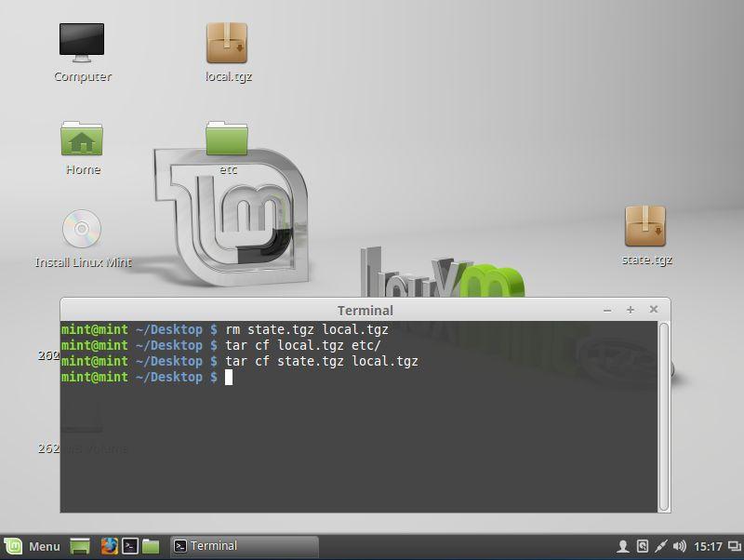Minimize the Terminal window
This screenshot has width=744, height=560.
[x=607, y=310]
